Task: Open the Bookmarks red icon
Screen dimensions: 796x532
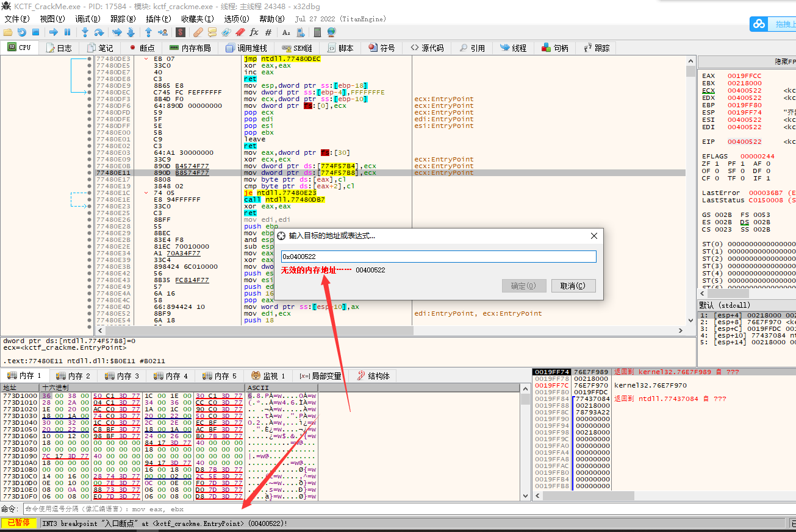Action: [x=240, y=32]
